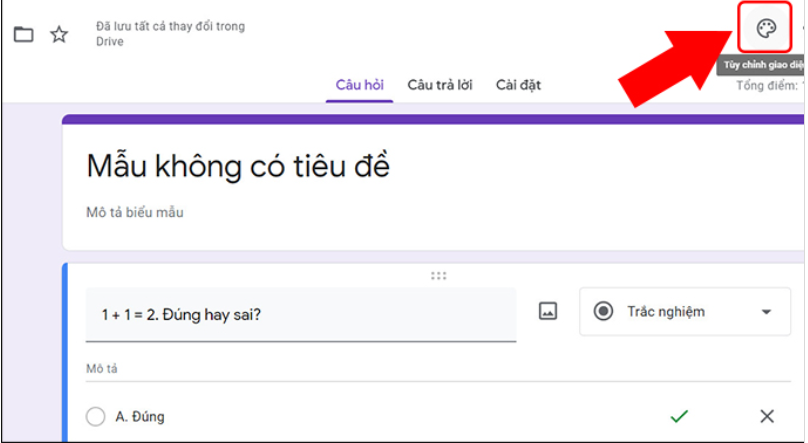Remove option A. Đúng with the X

(767, 416)
